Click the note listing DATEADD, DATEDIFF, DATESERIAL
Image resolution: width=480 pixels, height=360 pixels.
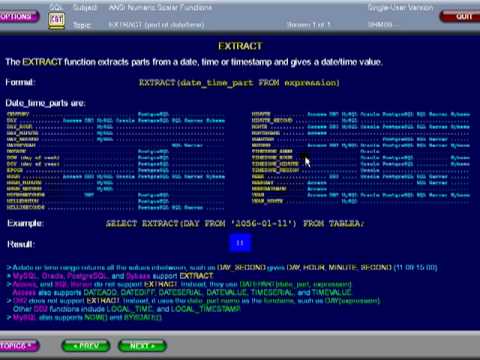[x=182, y=292]
